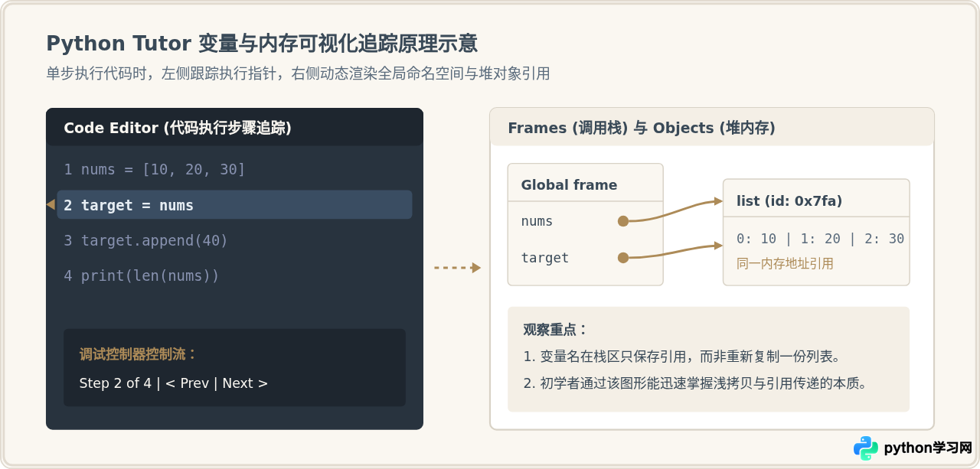Select code line 4 print(len(nums))
The height and width of the screenshot is (469, 980).
click(x=142, y=275)
